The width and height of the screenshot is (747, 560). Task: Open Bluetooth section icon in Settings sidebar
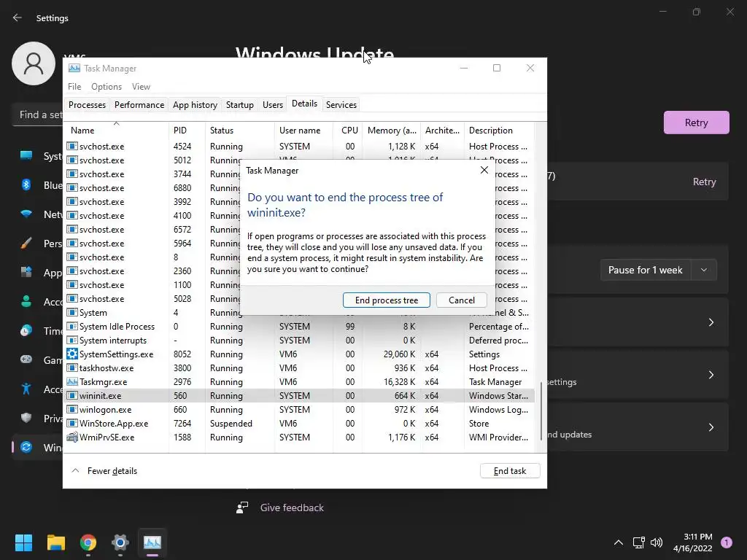[x=26, y=184]
